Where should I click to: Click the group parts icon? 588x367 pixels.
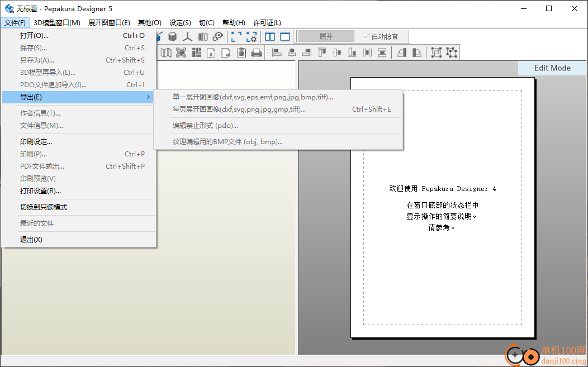coord(437,53)
